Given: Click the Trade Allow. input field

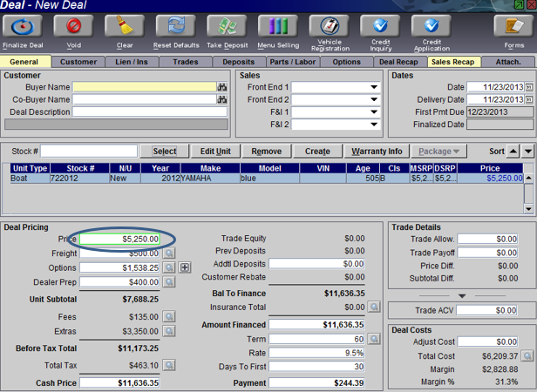Looking at the screenshot, I should pos(487,239).
